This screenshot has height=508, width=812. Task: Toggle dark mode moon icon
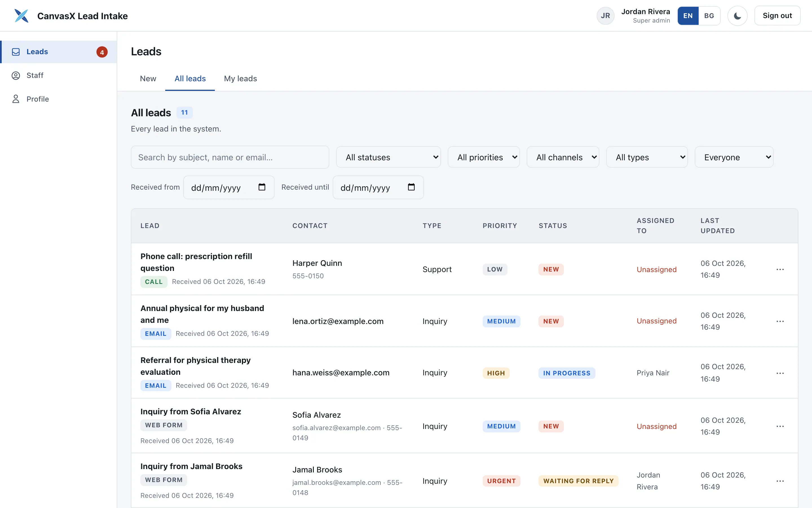click(x=737, y=16)
